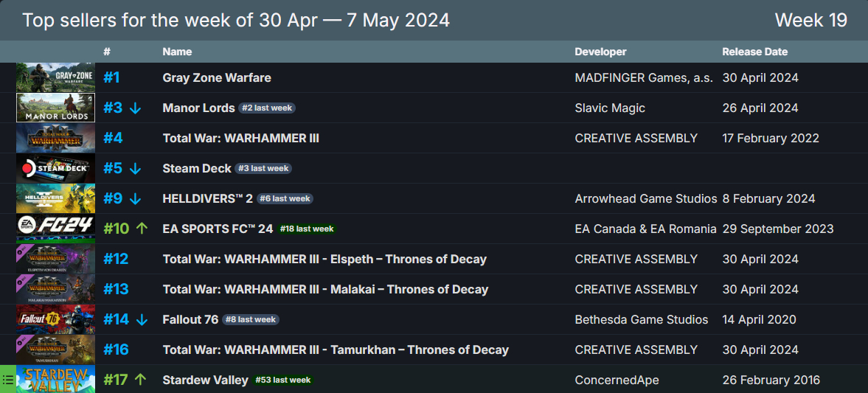Open Elspeth – Thrones of Decay title link
The height and width of the screenshot is (393, 868).
(x=324, y=259)
